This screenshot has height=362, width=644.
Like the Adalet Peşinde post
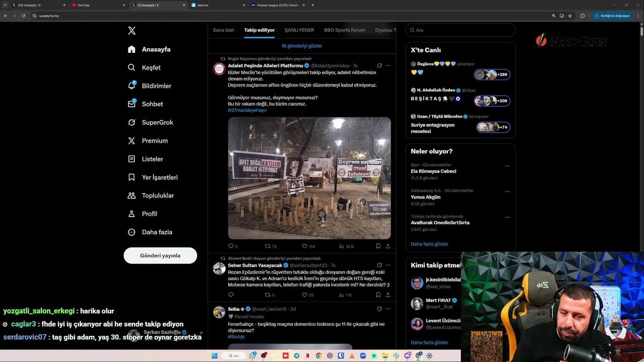(x=308, y=246)
